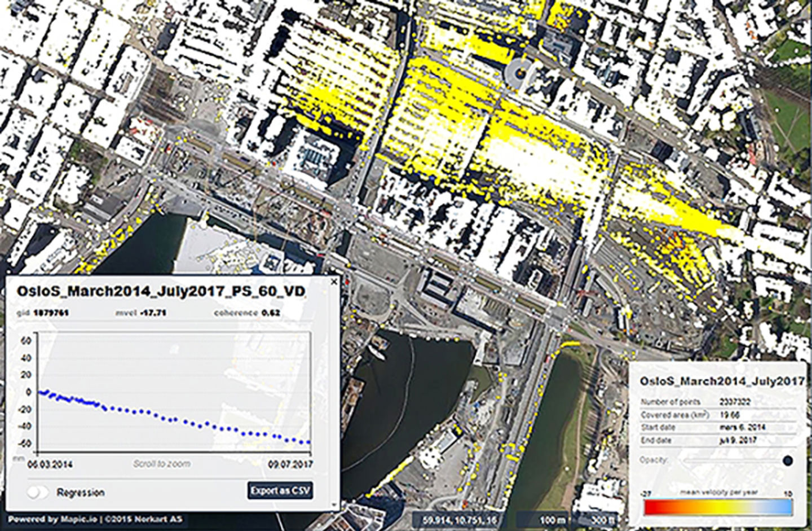Click the Export as CSV button

pos(280,490)
